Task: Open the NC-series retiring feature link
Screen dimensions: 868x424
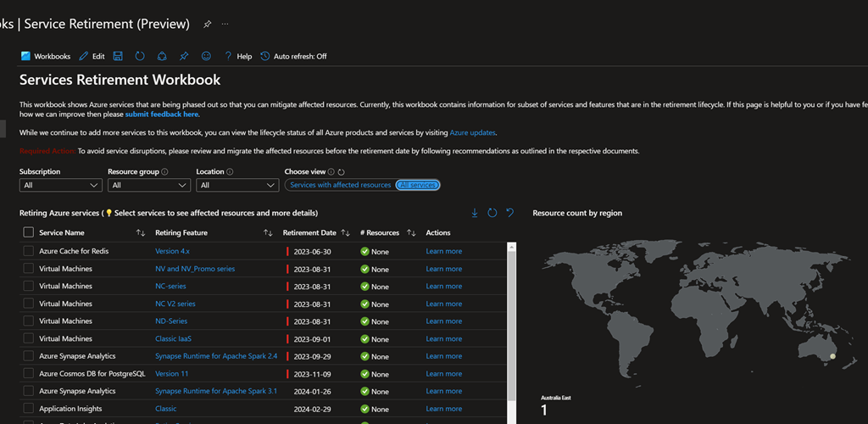Action: tap(170, 286)
